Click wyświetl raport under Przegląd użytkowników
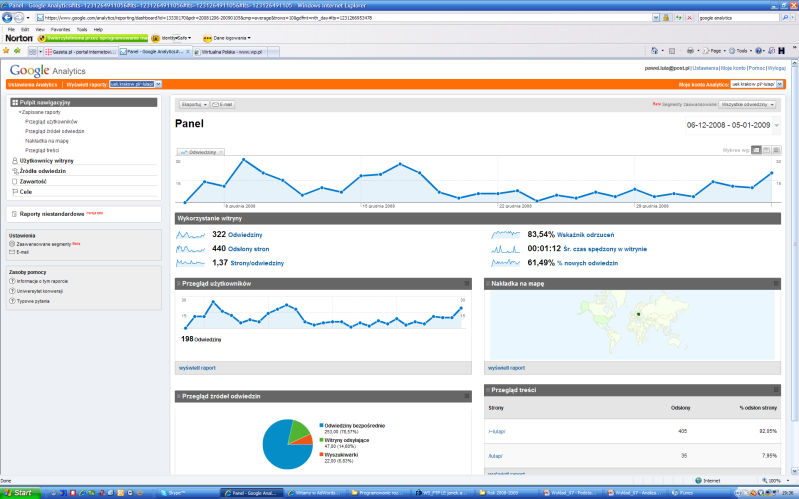The image size is (799, 499). pyautogui.click(x=197, y=368)
